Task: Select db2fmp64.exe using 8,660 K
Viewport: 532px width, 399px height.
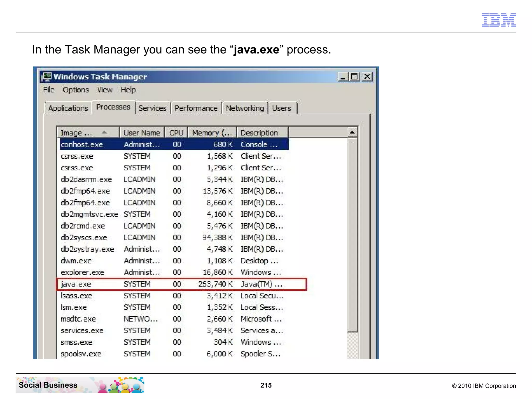Action: pos(174,203)
